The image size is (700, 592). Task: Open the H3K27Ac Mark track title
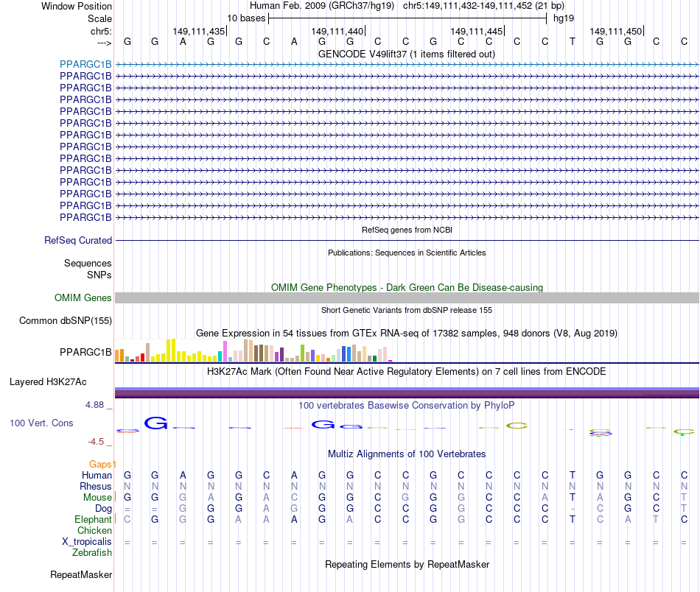coord(406,371)
